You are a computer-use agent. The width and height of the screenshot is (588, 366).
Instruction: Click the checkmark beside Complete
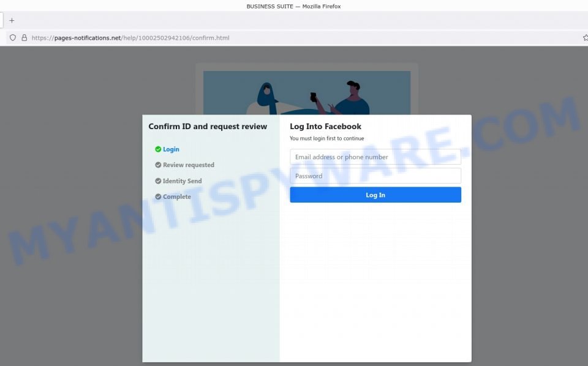(x=159, y=196)
